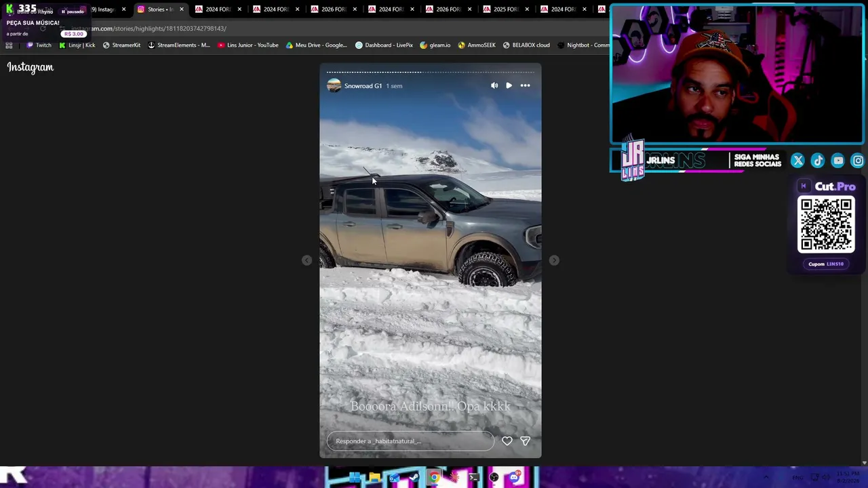
Task: Open the StreamElements bookmark
Action: 178,45
